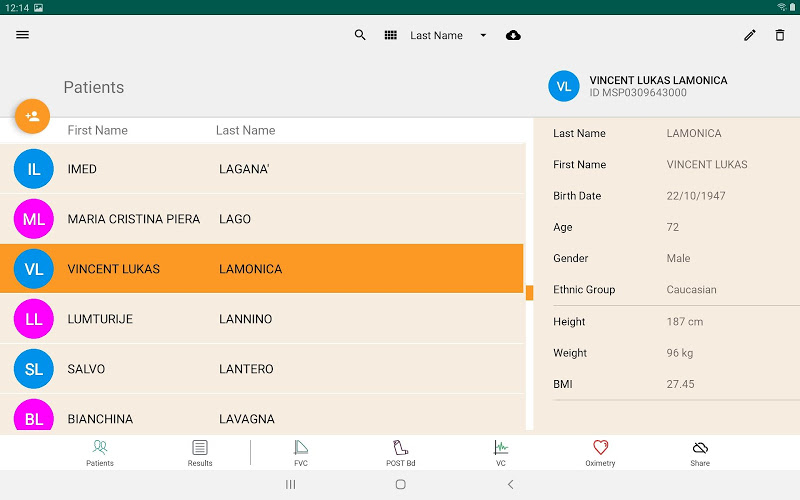800x500 pixels.
Task: Click the orange list scrollbar handle
Action: [529, 292]
